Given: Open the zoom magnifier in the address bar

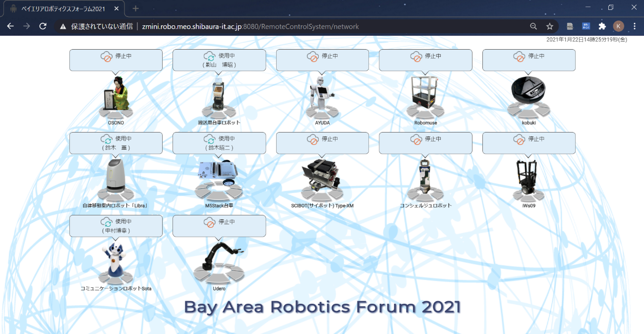Looking at the screenshot, I should click(533, 26).
